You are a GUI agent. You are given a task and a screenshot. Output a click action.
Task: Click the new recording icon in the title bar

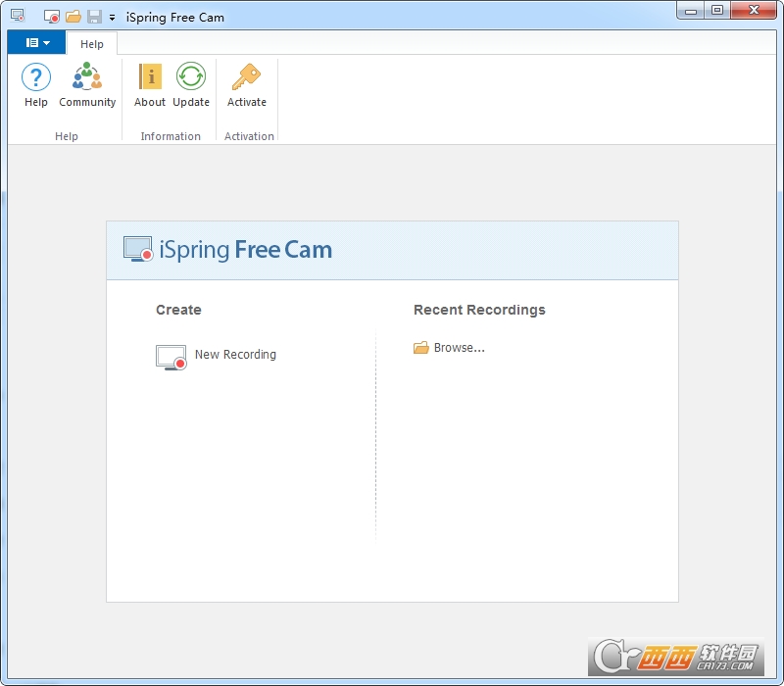pos(52,17)
